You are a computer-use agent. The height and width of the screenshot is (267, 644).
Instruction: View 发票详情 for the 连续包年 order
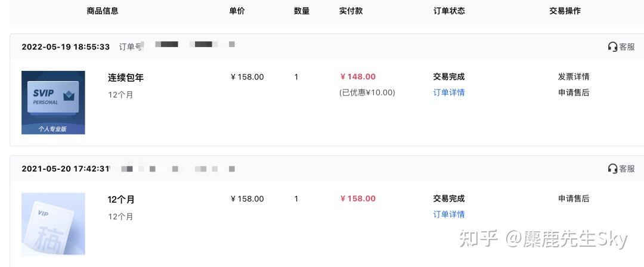click(573, 77)
